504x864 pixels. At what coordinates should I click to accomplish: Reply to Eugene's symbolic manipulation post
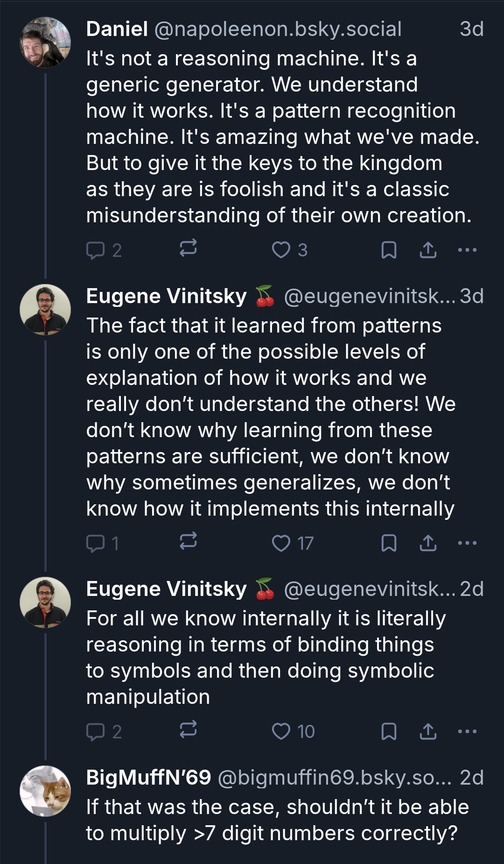coord(96,731)
